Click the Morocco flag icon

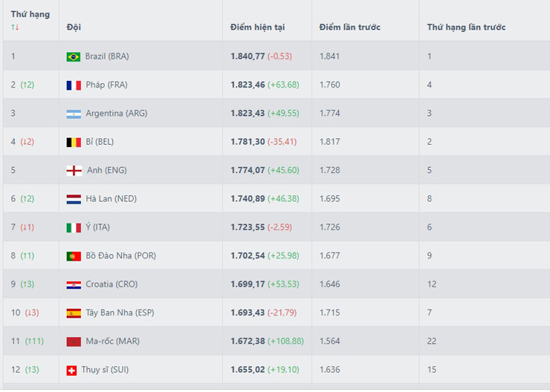coord(73,342)
